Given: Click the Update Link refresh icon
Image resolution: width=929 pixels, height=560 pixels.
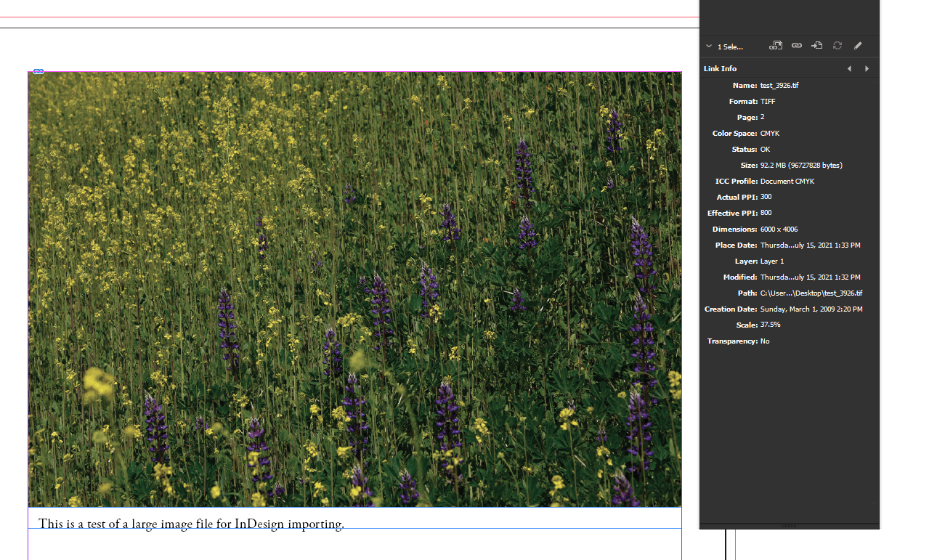Looking at the screenshot, I should pyautogui.click(x=837, y=45).
